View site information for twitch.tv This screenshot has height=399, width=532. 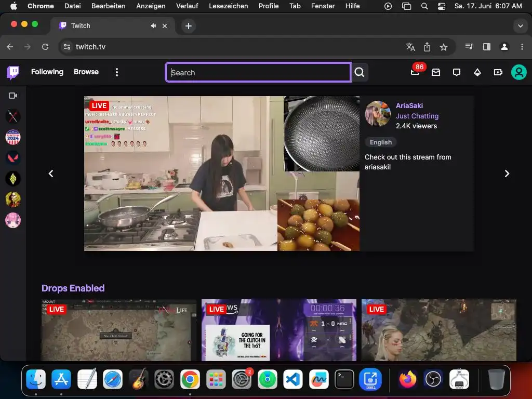tap(67, 47)
